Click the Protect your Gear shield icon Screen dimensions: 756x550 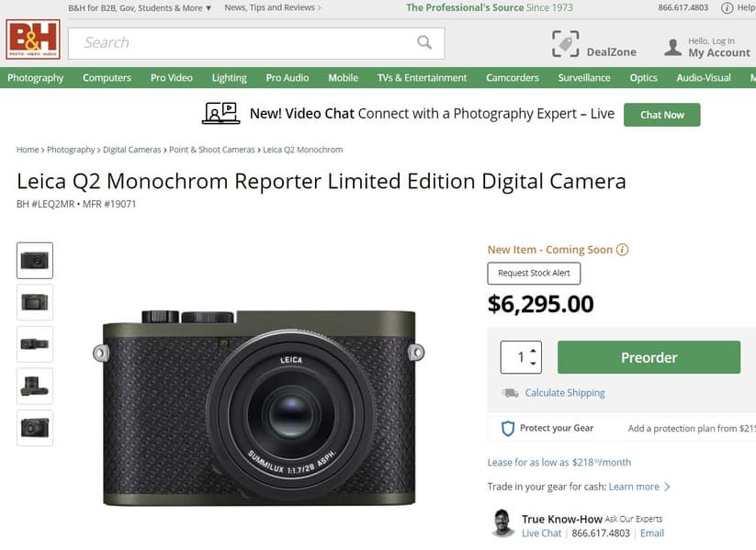click(507, 428)
